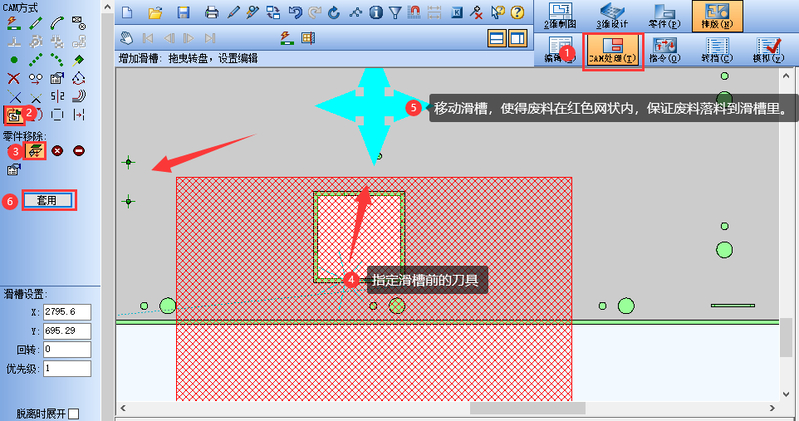The width and height of the screenshot is (799, 421).
Task: Open the 零件(P) tab
Action: coord(664,16)
